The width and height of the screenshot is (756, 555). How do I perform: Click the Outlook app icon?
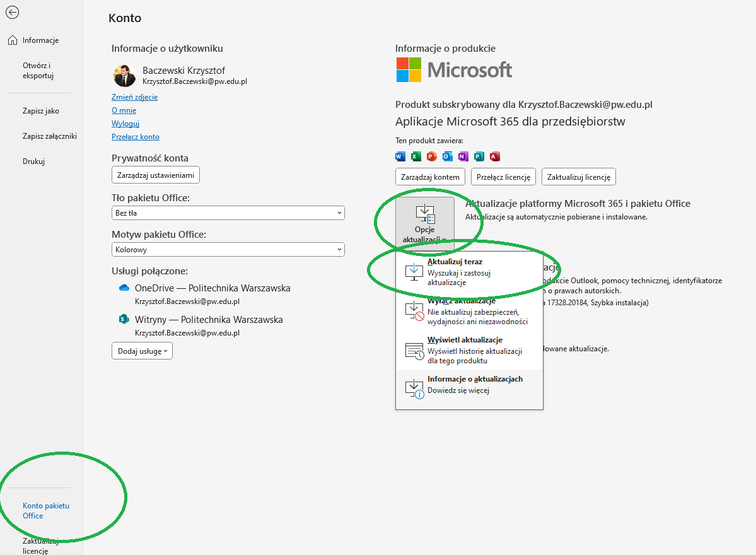(x=448, y=156)
